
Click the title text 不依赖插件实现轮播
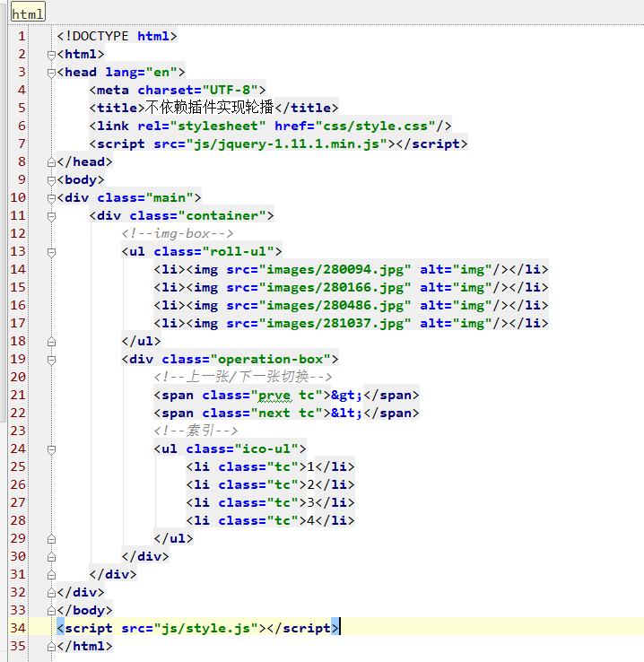[x=210, y=108]
